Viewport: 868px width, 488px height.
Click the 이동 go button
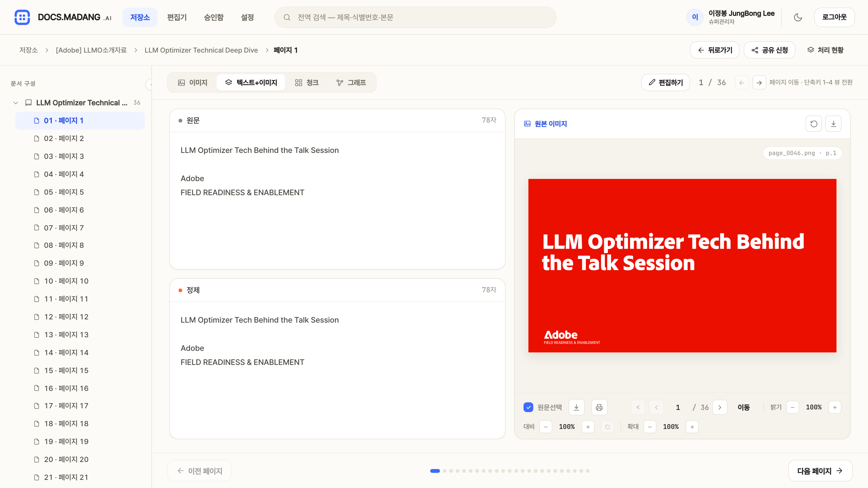pyautogui.click(x=744, y=407)
